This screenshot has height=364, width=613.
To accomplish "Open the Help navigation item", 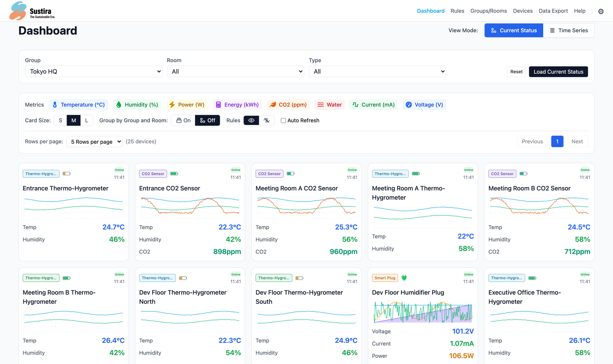I will click(580, 11).
